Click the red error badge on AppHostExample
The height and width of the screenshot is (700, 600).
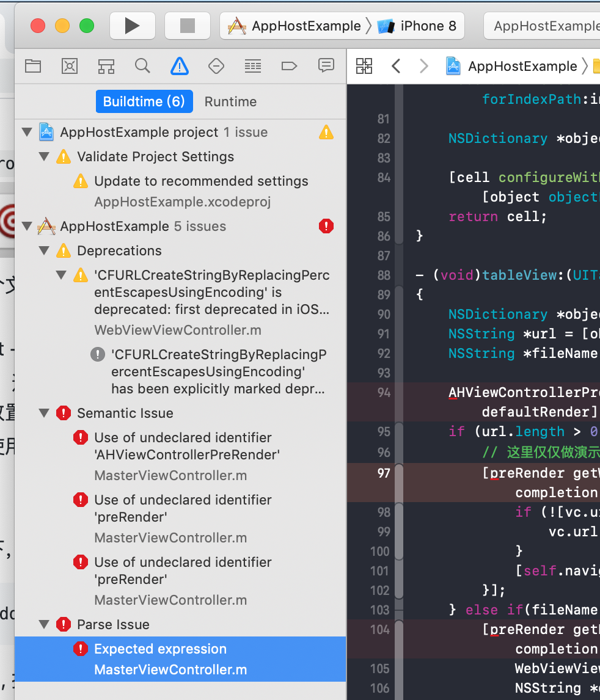point(326,226)
